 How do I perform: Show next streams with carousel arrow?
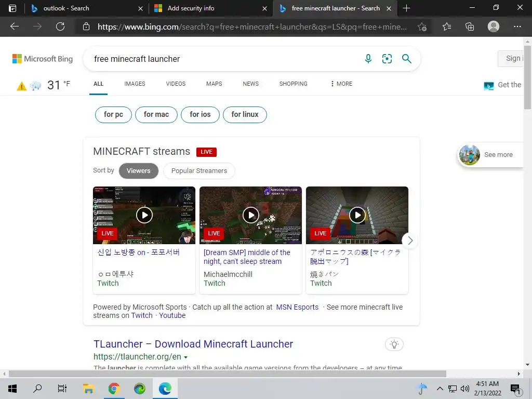click(410, 241)
